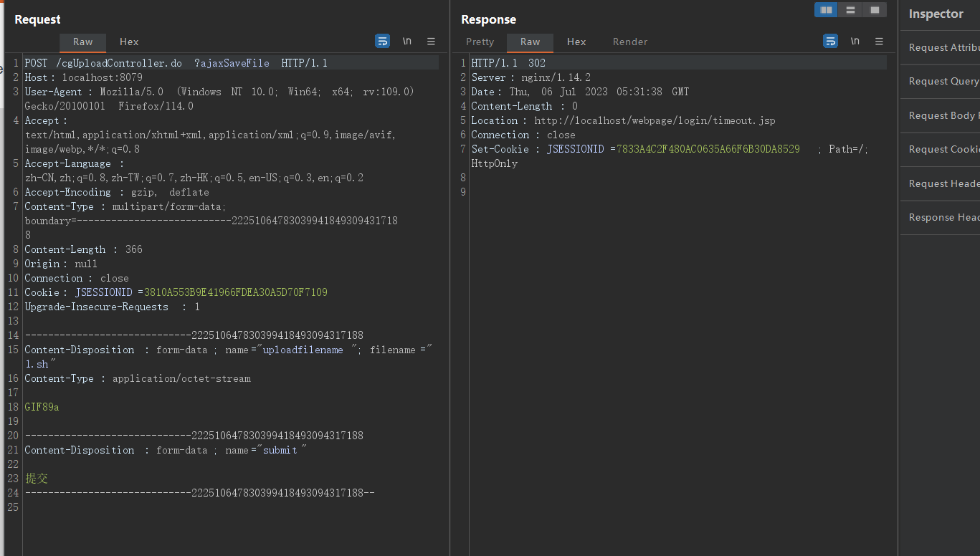The width and height of the screenshot is (980, 556).
Task: Click HTTP/1.1 302 status line
Action: point(508,63)
